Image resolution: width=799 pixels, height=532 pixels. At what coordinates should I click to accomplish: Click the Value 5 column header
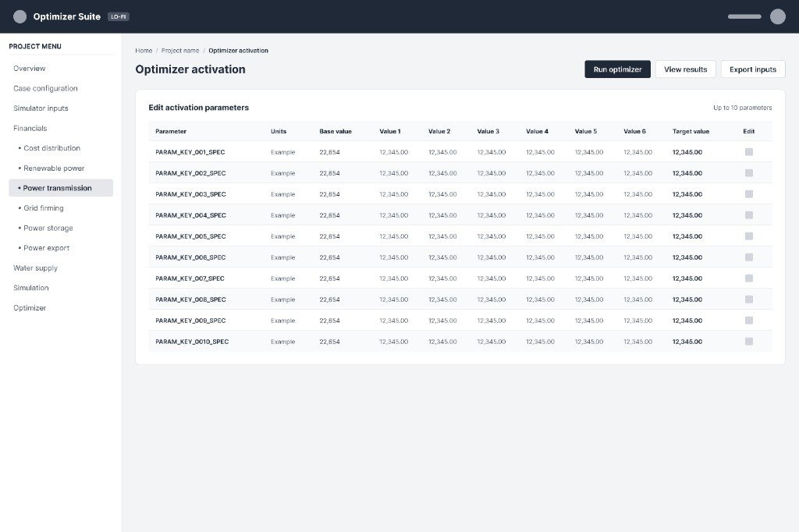click(x=585, y=132)
